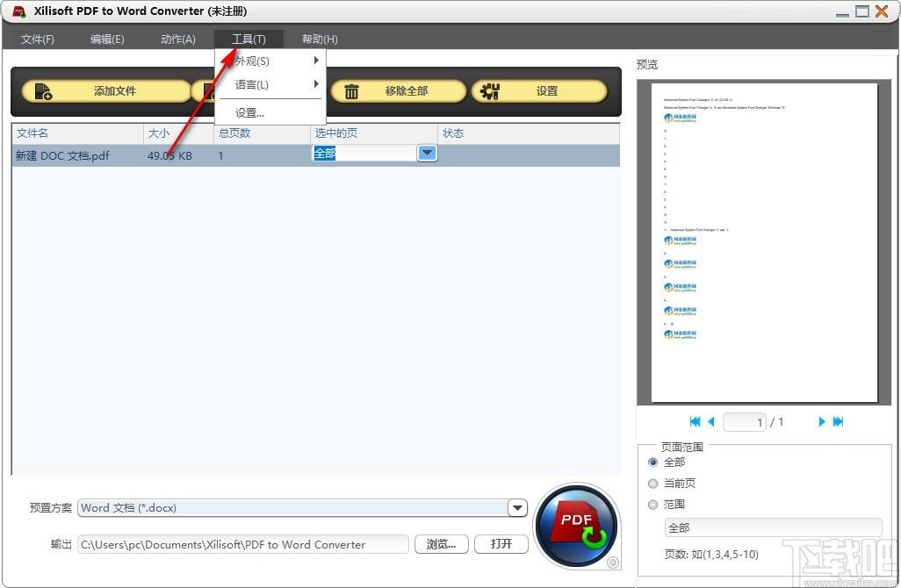Screen dimensions: 901x588
Task: Click the 文件名 column header
Action: coord(77,133)
